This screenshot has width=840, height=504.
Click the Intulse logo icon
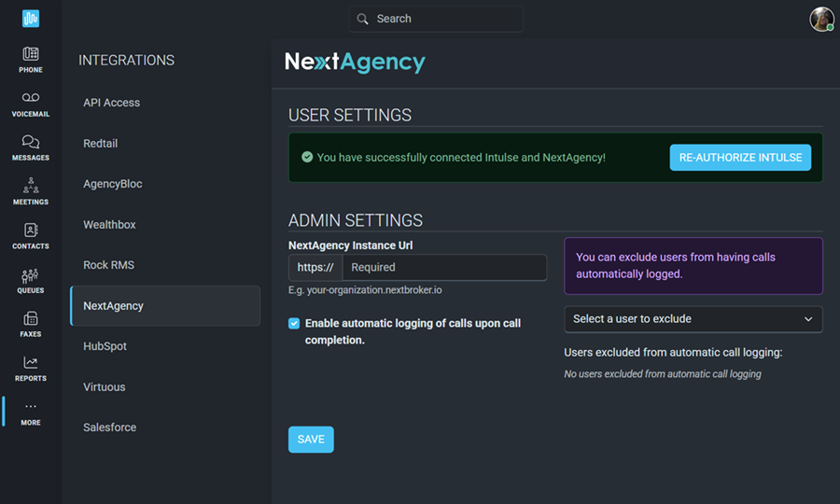(31, 19)
